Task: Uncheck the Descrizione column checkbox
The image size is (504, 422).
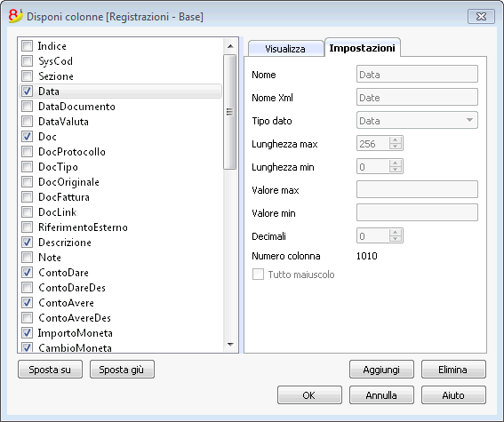Action: tap(27, 243)
